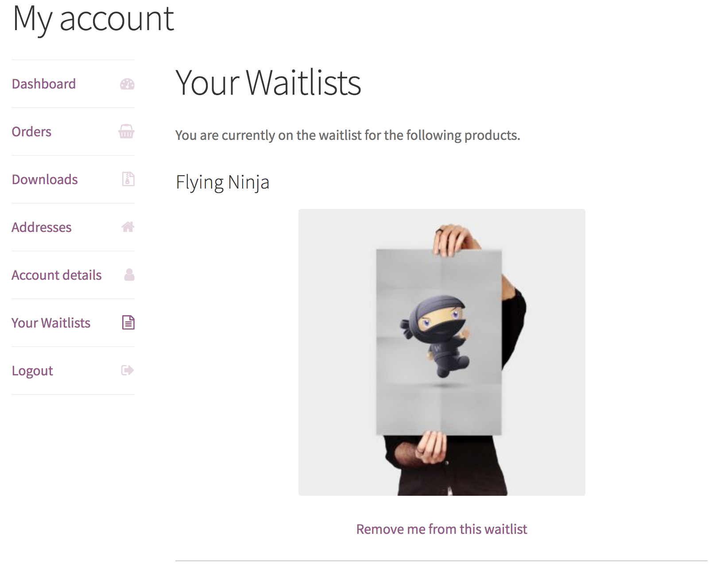Open the Dashboard menu entry
728x579 pixels.
click(44, 84)
